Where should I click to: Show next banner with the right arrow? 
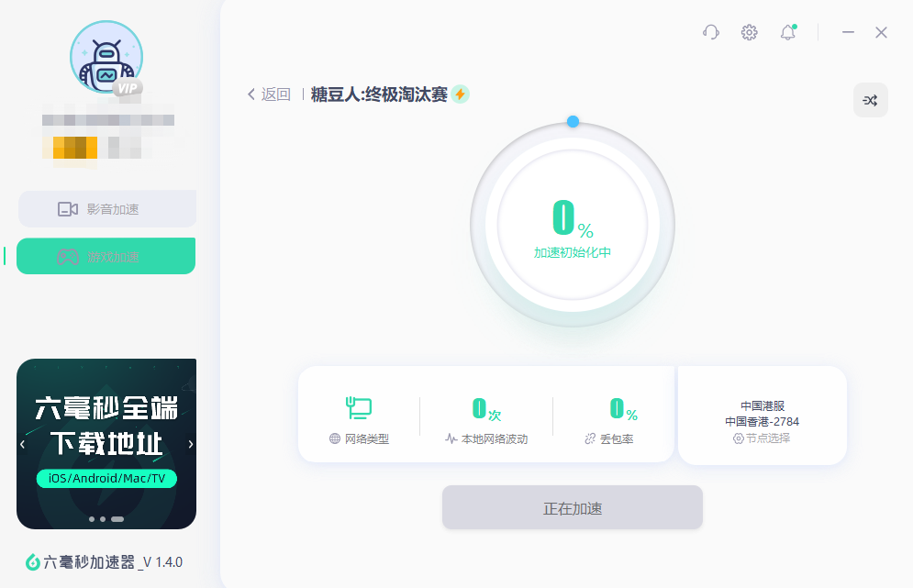coord(191,444)
